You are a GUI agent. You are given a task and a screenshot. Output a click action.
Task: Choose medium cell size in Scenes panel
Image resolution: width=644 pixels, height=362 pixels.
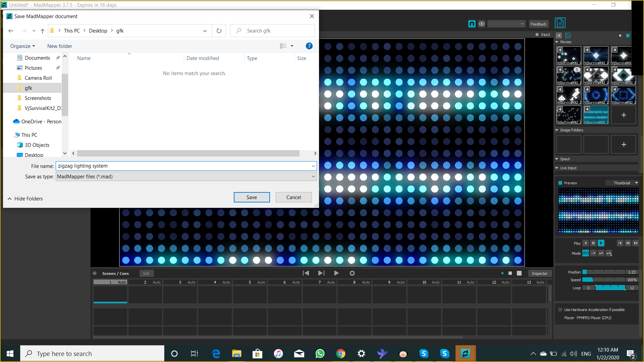[x=510, y=274]
